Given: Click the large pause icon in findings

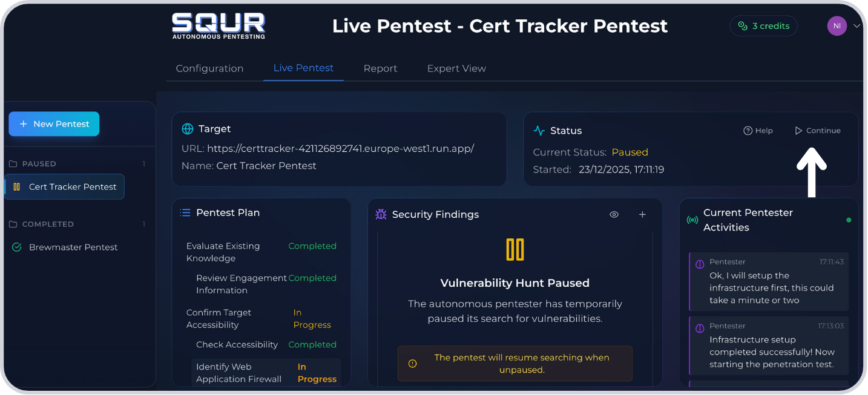Looking at the screenshot, I should click(515, 249).
